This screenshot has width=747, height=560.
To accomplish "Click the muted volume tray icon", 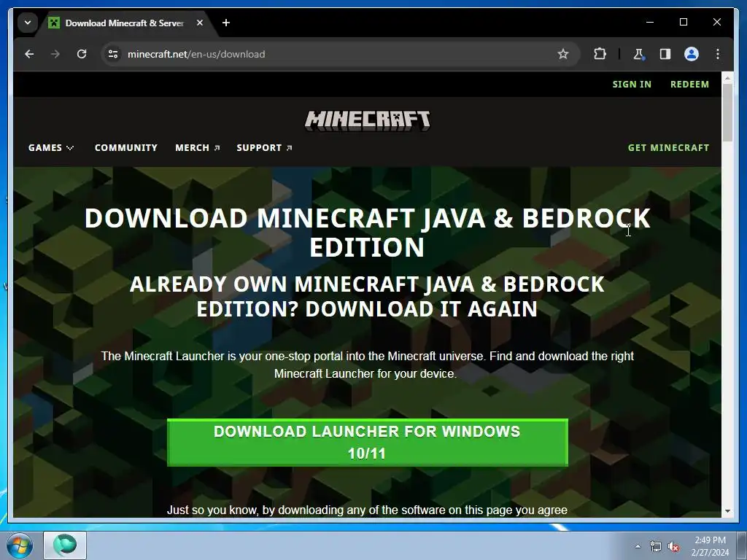I will pyautogui.click(x=673, y=547).
